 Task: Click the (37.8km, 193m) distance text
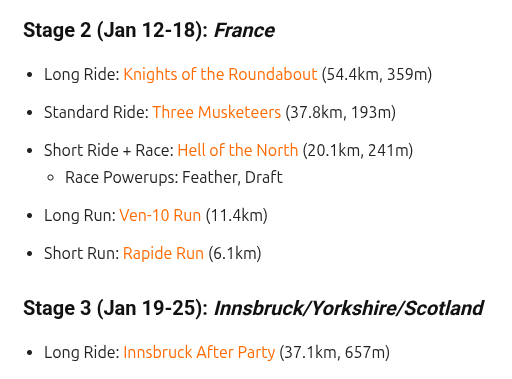(x=340, y=112)
